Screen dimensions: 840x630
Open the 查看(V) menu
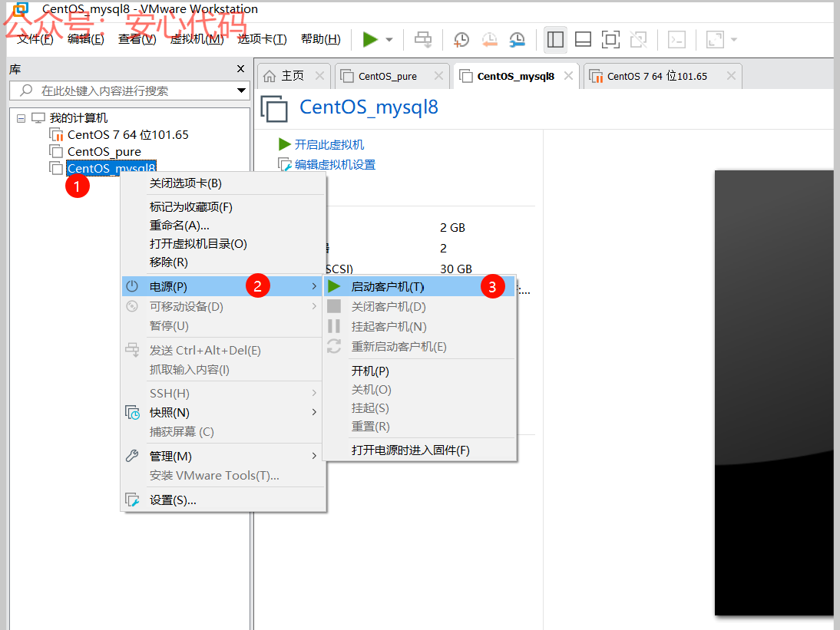[x=137, y=39]
